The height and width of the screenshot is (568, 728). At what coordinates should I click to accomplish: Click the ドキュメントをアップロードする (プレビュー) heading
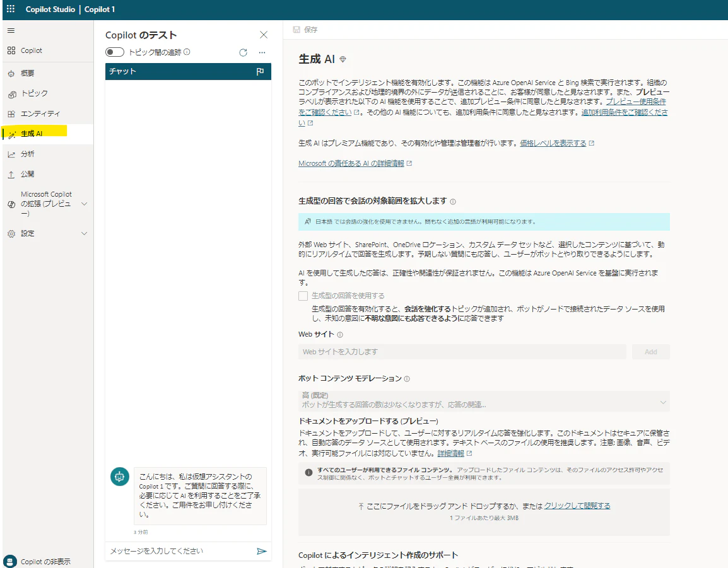pos(368,421)
